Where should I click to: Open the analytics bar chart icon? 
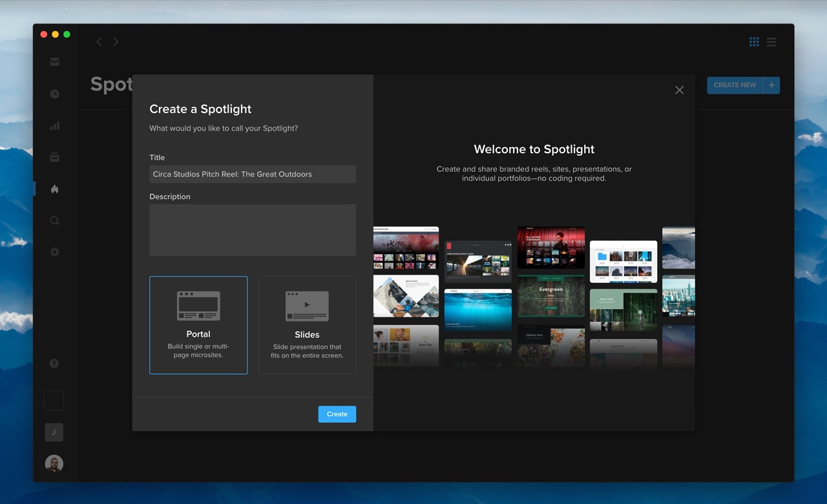54,125
